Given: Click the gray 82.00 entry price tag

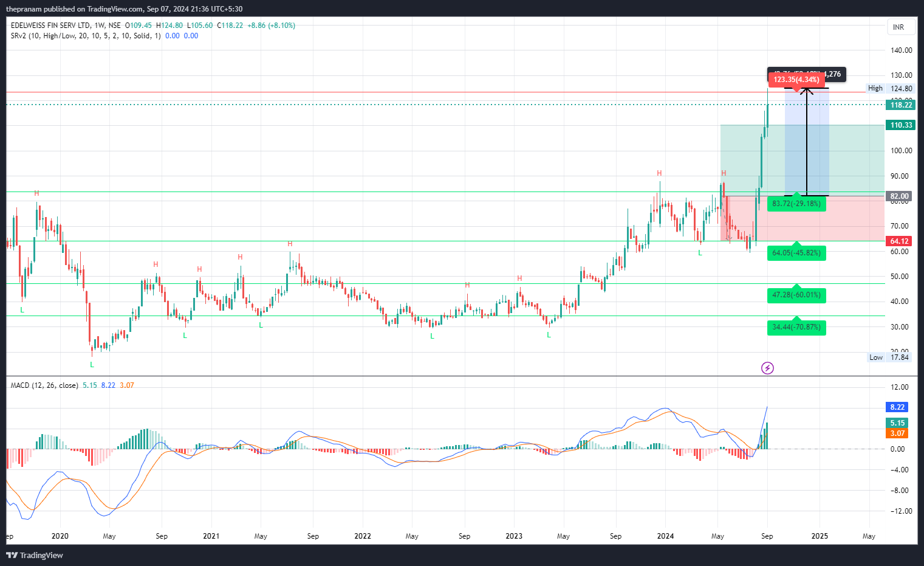Looking at the screenshot, I should pyautogui.click(x=900, y=196).
